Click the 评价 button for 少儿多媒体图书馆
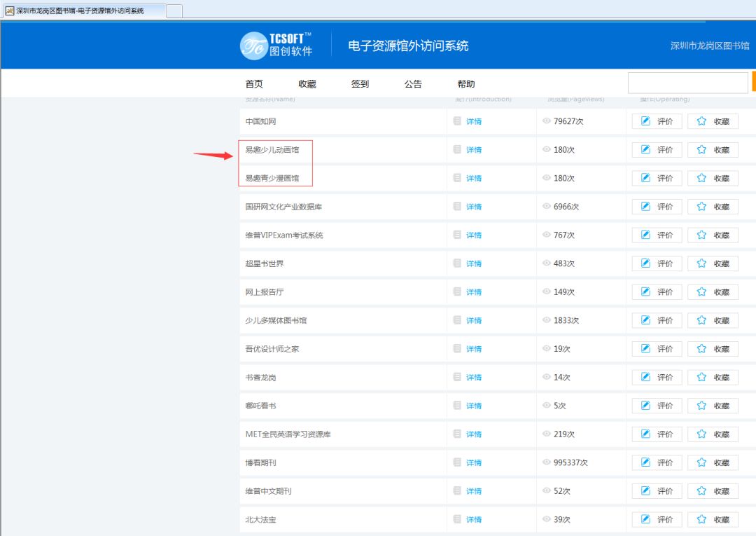The width and height of the screenshot is (756, 536). [x=657, y=321]
